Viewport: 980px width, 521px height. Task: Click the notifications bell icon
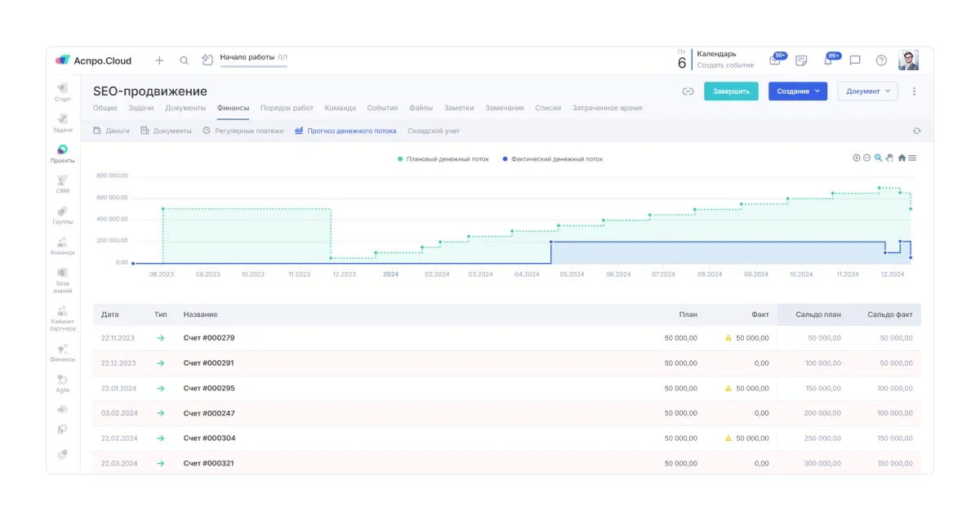(x=828, y=60)
